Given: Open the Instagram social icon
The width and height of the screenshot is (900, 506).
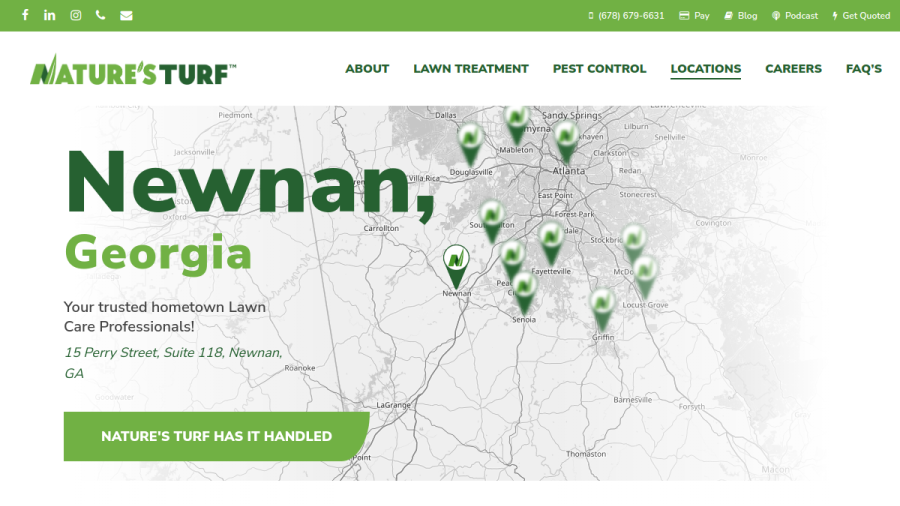Looking at the screenshot, I should [76, 15].
